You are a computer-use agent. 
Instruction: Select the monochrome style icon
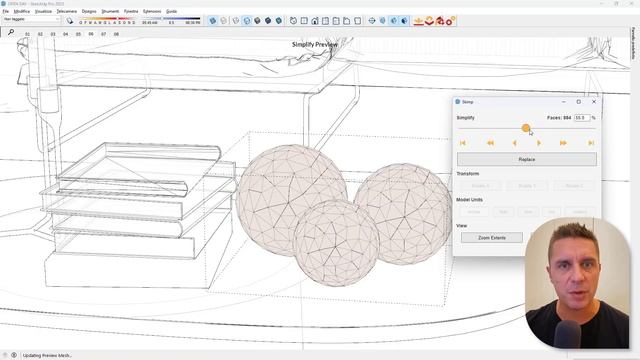tap(278, 20)
